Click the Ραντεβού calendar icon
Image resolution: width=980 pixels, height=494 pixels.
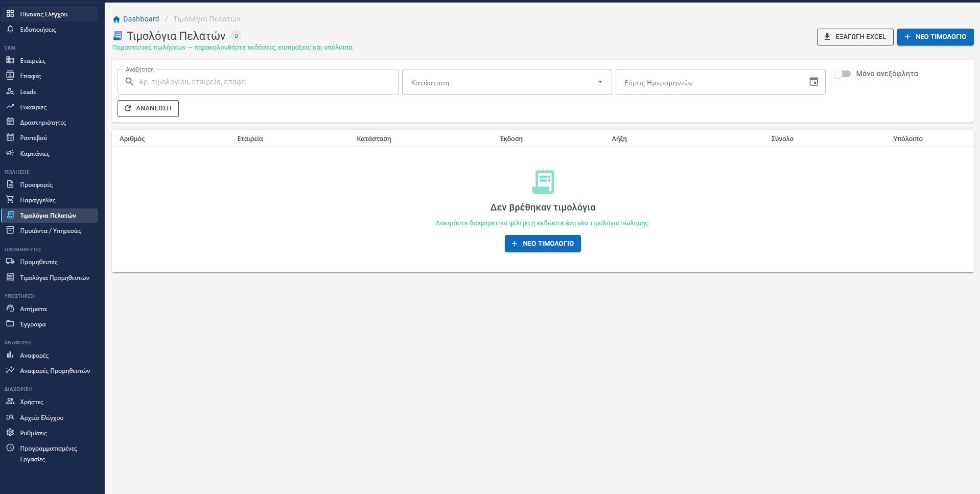10,137
